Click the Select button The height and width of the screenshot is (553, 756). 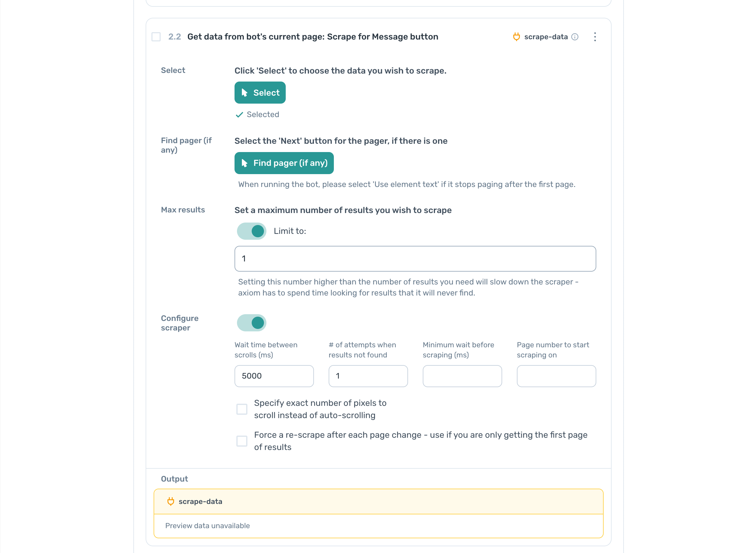pyautogui.click(x=260, y=92)
